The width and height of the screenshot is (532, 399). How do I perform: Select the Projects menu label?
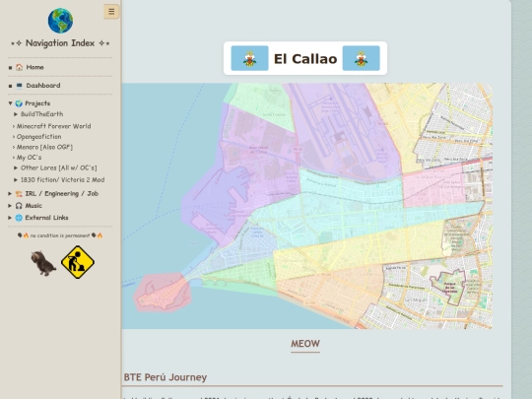37,103
